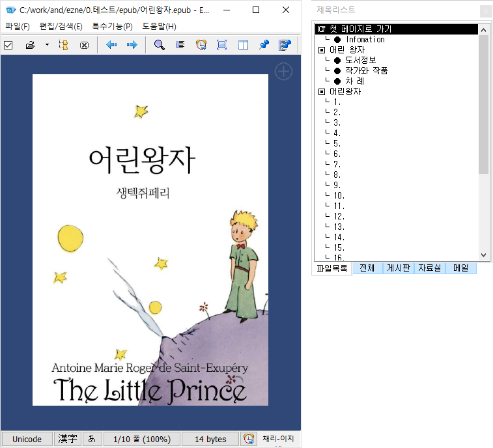Screen dimensions: 493x448
Task: Select chapter 7. in the list
Action: (337, 165)
